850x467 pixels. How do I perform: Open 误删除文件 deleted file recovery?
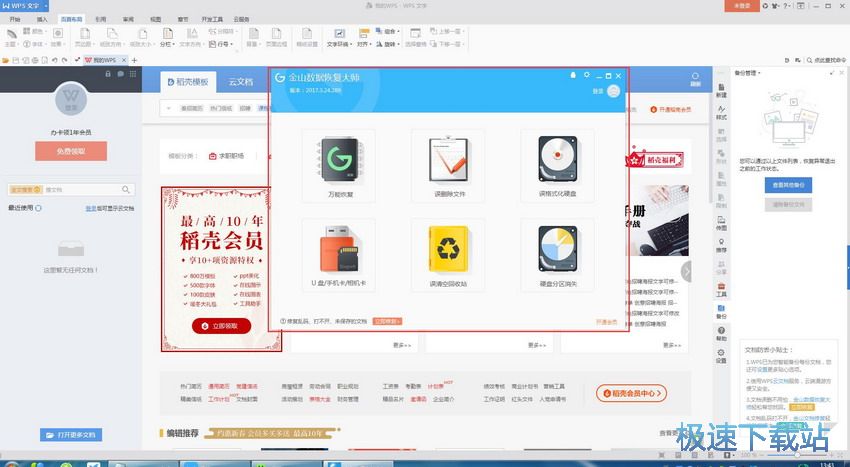[x=449, y=165]
